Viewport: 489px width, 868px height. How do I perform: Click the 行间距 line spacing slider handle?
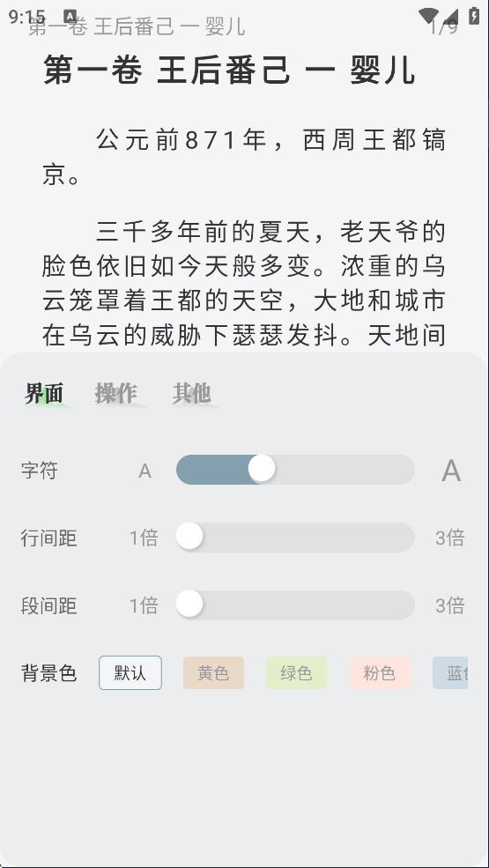tap(189, 537)
